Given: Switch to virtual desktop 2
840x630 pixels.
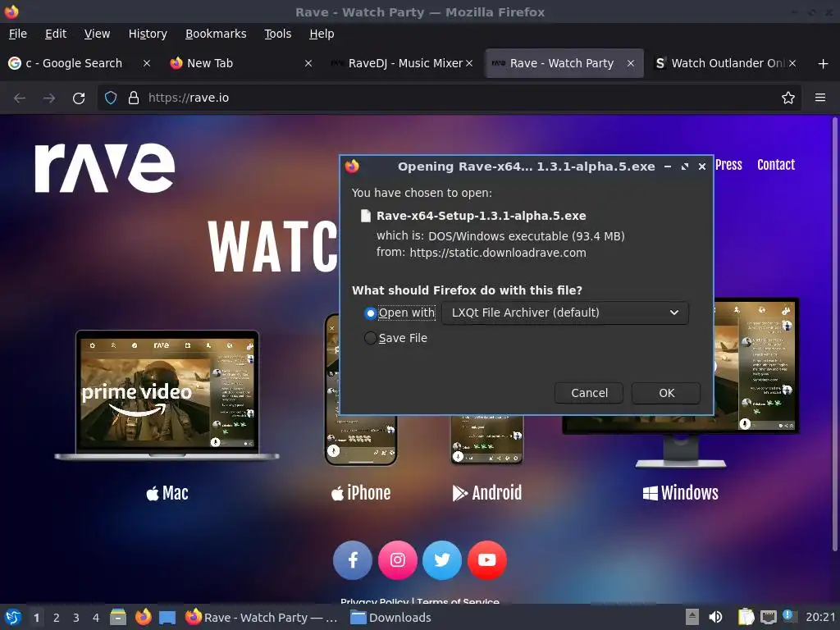Looking at the screenshot, I should [57, 618].
